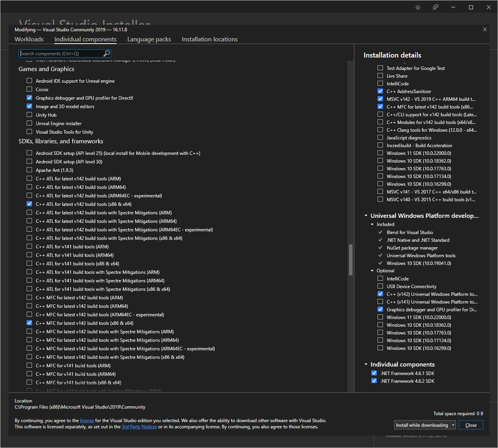Go to Installation locations tab
This screenshot has height=448, width=498.
[210, 39]
